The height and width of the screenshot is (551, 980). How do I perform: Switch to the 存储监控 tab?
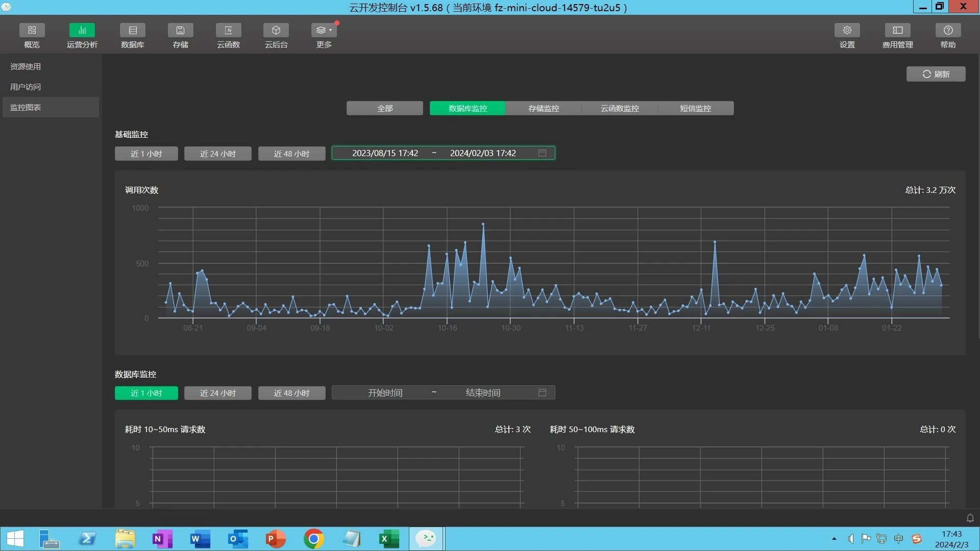[x=543, y=108]
